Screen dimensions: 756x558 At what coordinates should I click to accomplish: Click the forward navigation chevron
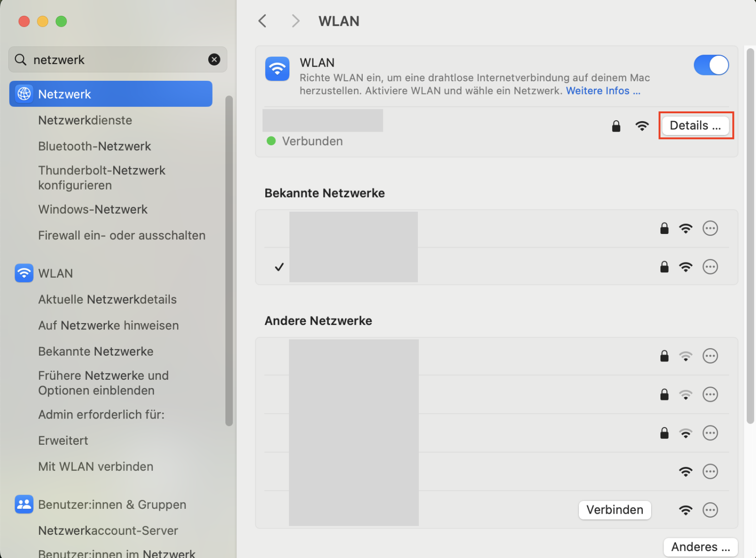point(295,21)
